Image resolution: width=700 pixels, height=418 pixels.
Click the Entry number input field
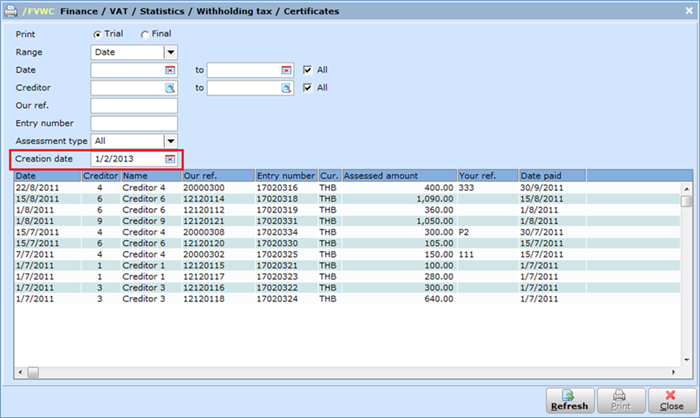tap(134, 123)
